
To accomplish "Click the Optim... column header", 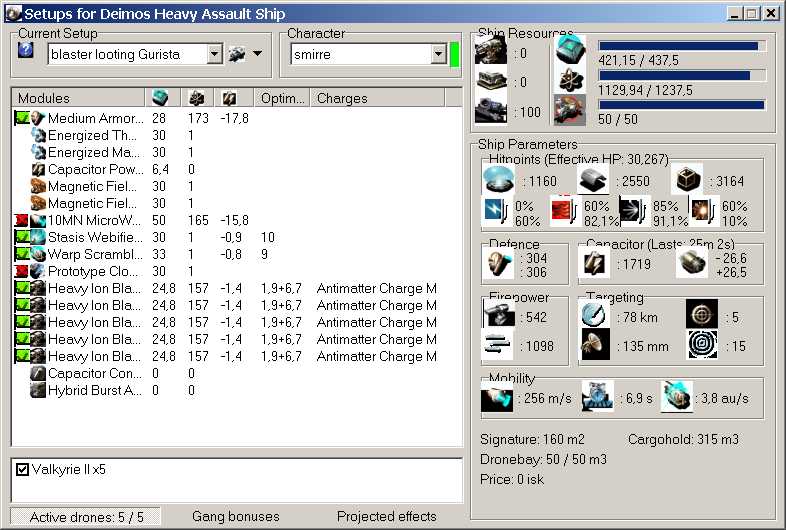I will coord(283,98).
